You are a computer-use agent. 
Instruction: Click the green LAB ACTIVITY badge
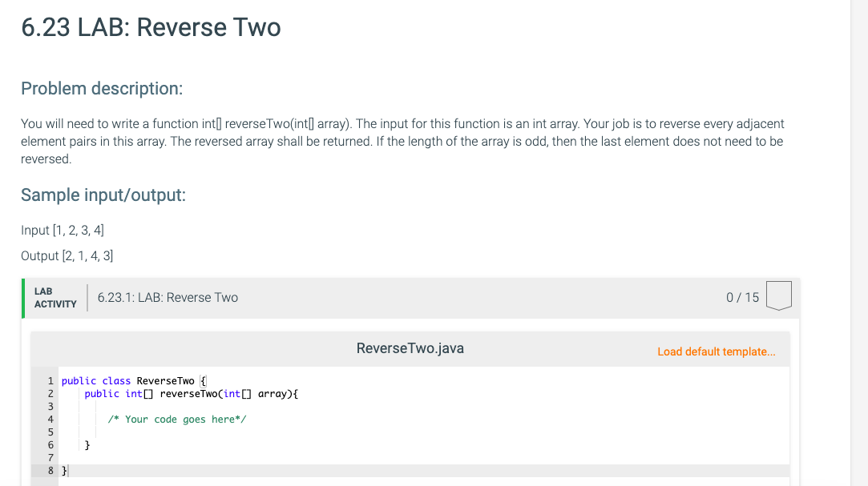(x=55, y=297)
